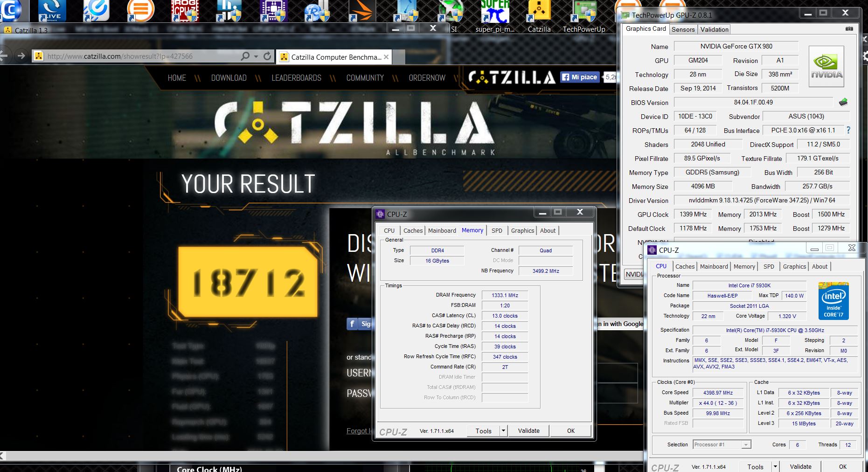The width and height of the screenshot is (868, 472).
Task: Open the HOME menu on Catzilla site
Action: 177,78
